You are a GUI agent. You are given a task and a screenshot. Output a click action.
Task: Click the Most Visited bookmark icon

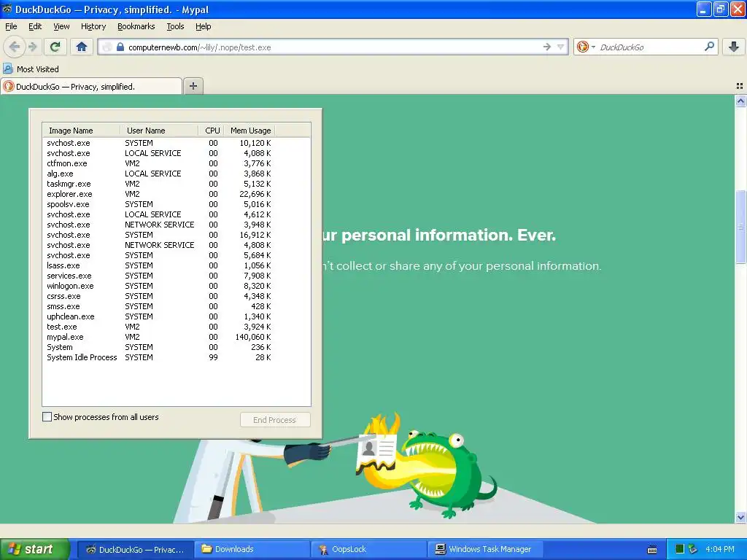point(7,69)
